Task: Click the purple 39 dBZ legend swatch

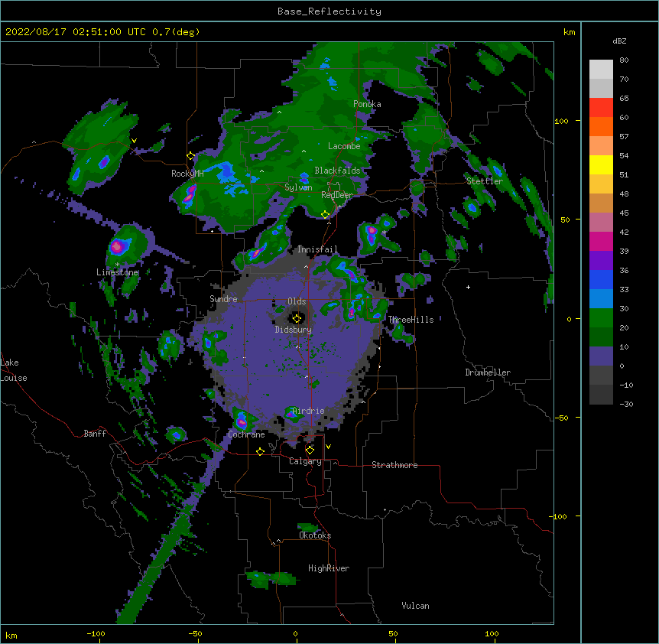Action: pyautogui.click(x=601, y=260)
